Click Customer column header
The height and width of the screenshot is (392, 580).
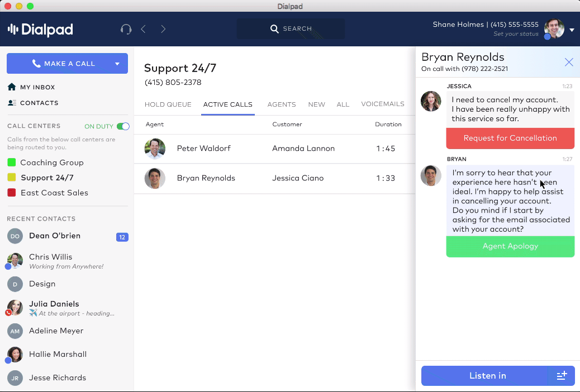[287, 125]
